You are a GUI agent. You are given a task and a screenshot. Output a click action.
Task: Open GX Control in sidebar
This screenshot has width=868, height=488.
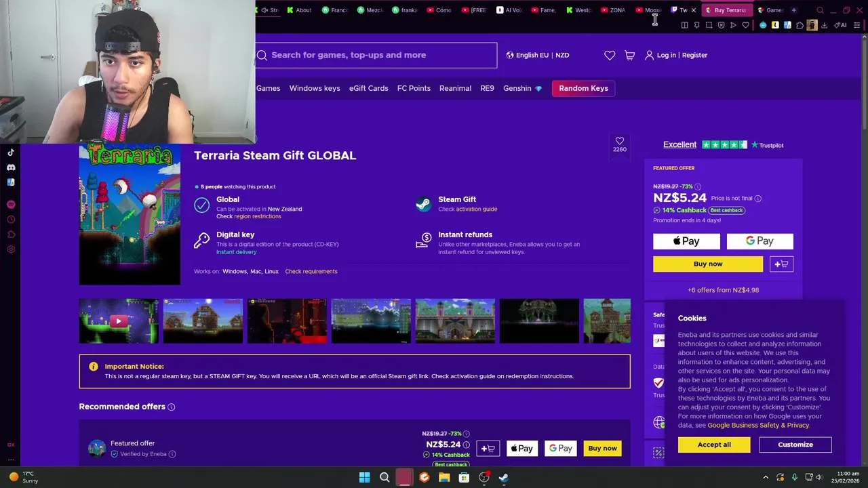11,445
